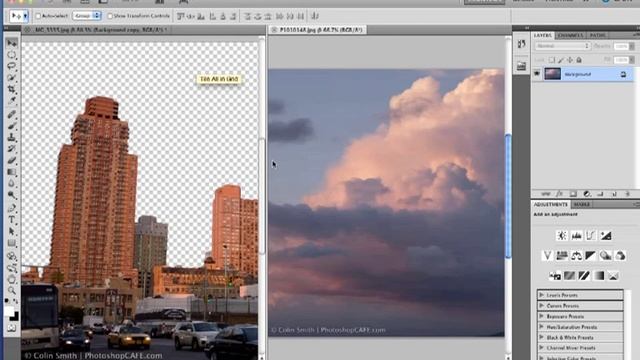The height and width of the screenshot is (360, 640).
Task: Select the Gradient tool
Action: (12, 172)
